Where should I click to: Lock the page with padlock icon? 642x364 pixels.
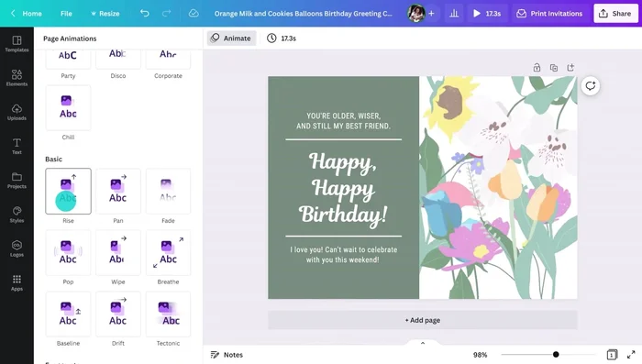[537, 68]
